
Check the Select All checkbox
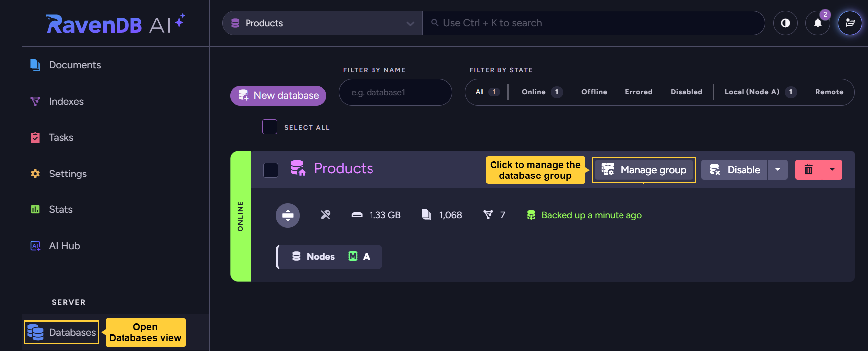tap(270, 127)
